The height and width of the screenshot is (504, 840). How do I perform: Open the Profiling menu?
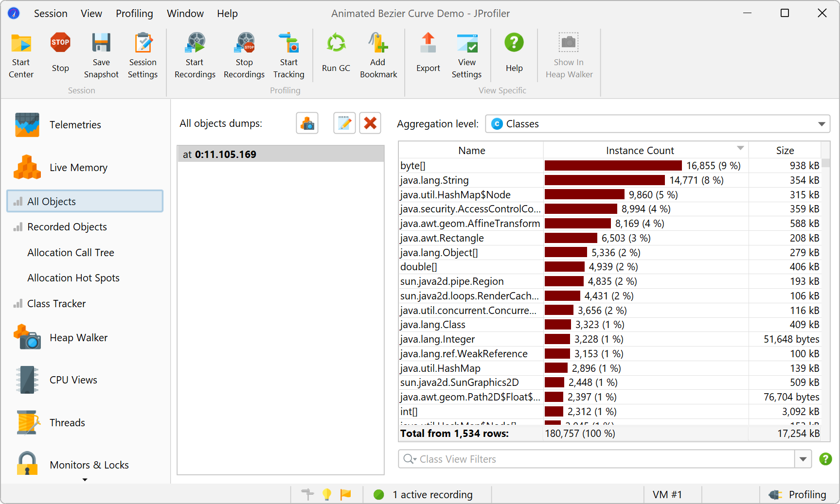tap(134, 14)
